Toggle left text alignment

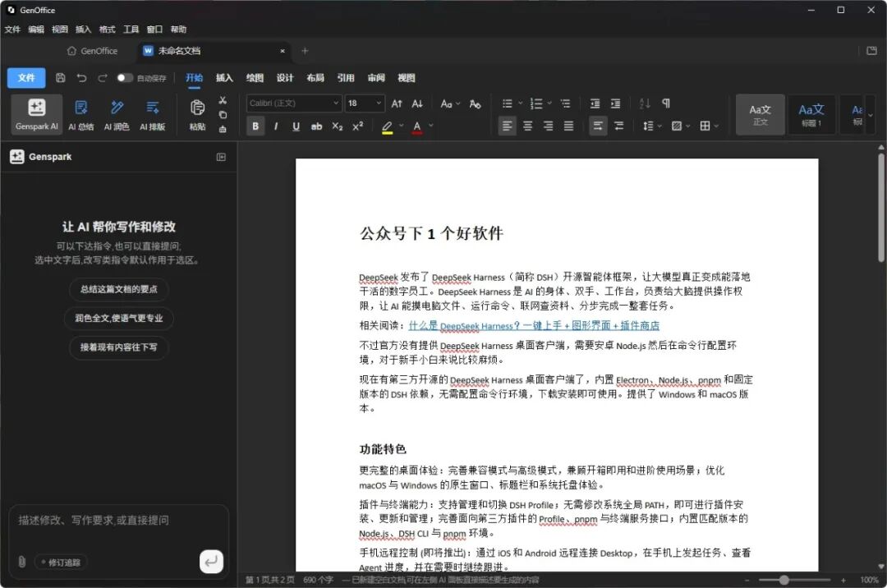click(508, 126)
